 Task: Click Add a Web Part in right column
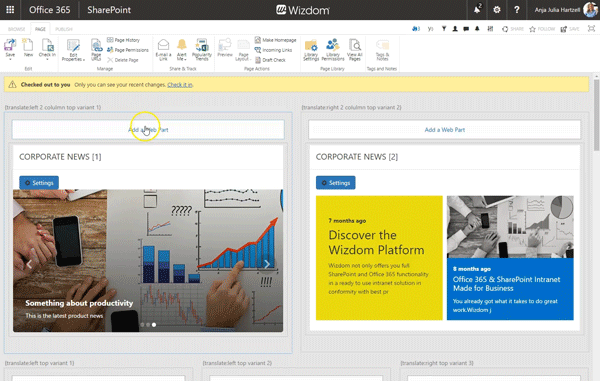tap(445, 130)
